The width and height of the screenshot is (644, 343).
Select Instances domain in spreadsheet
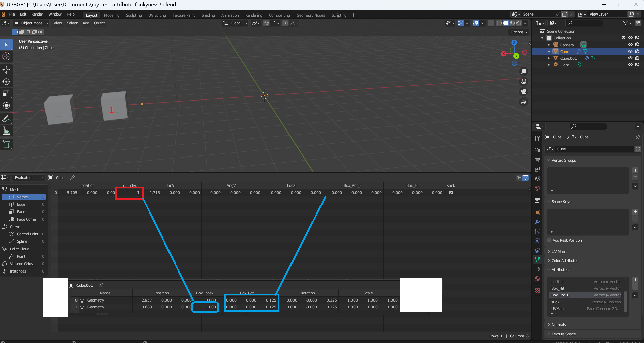point(24,271)
